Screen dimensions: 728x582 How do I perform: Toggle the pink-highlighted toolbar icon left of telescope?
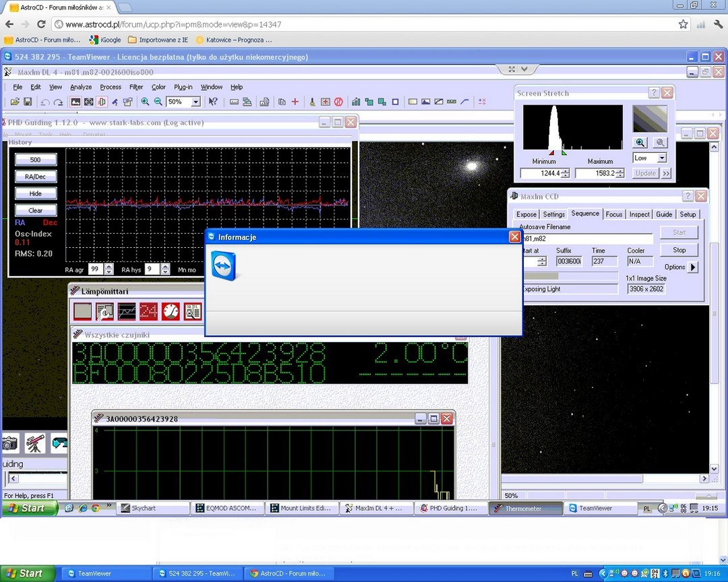[x=102, y=102]
